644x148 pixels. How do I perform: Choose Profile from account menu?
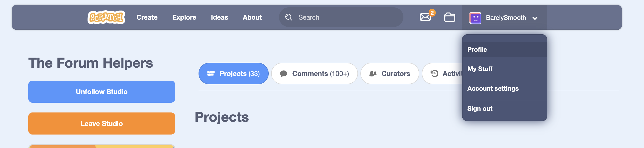pos(504,49)
